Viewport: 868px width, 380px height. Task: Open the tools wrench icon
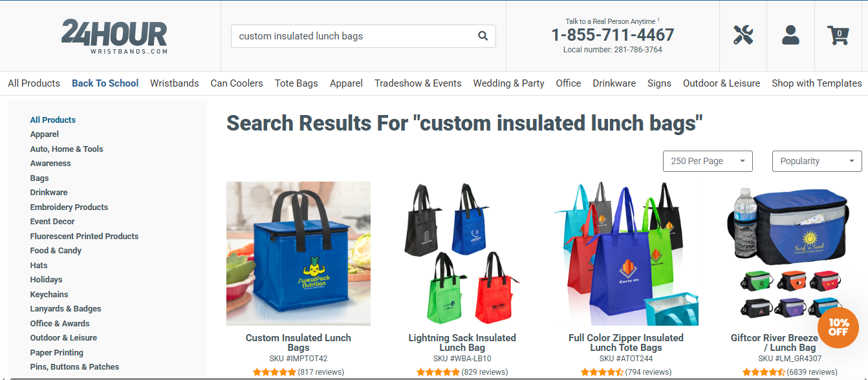point(743,35)
